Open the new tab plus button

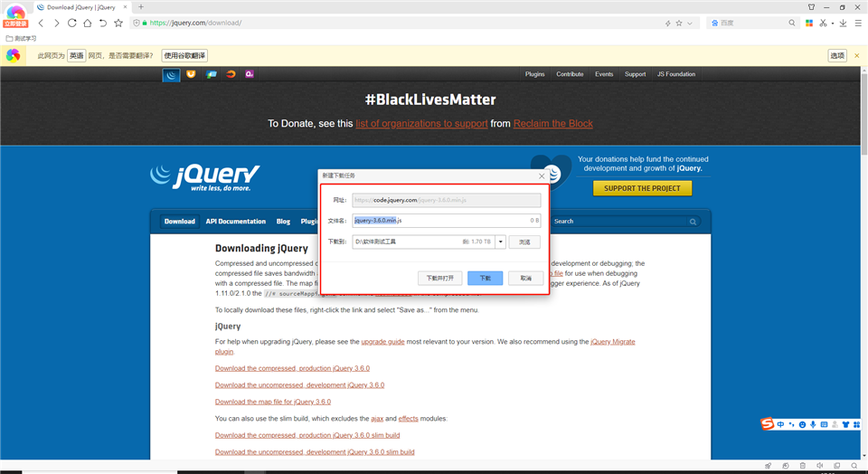[x=141, y=7]
